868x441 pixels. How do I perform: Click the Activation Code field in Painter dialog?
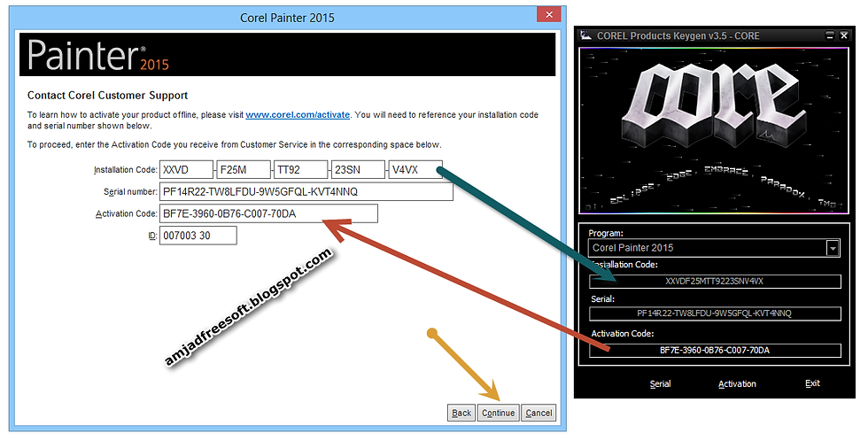coord(268,213)
